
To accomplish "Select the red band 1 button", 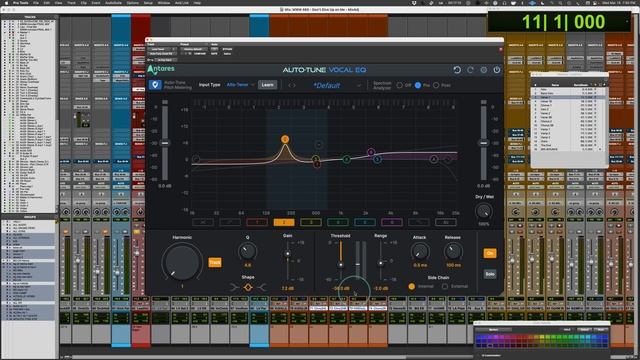I will [x=257, y=222].
